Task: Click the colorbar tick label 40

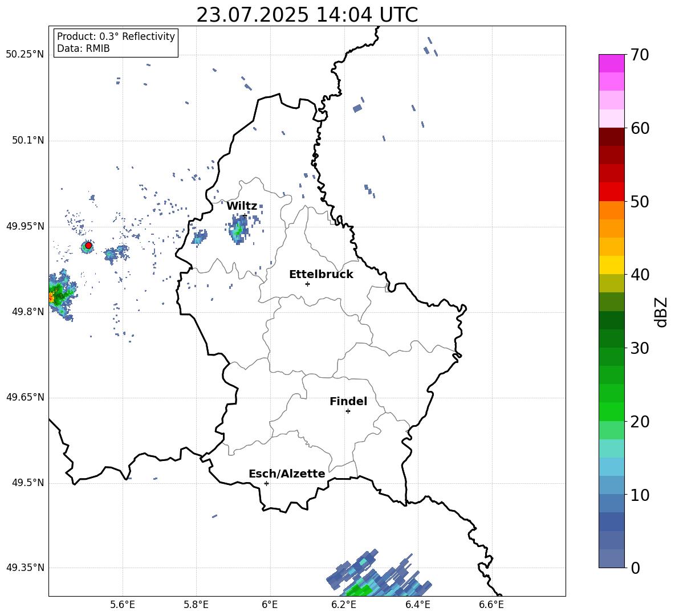Action: click(x=640, y=275)
